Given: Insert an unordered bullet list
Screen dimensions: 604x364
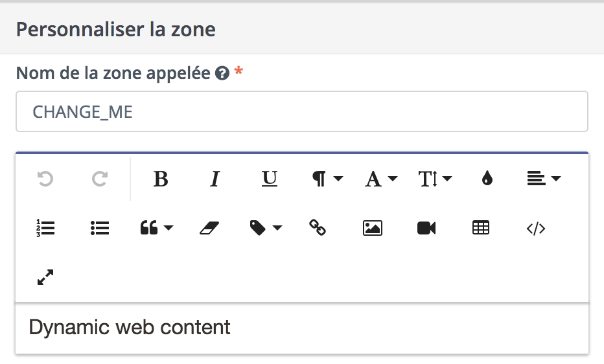Looking at the screenshot, I should point(100,228).
